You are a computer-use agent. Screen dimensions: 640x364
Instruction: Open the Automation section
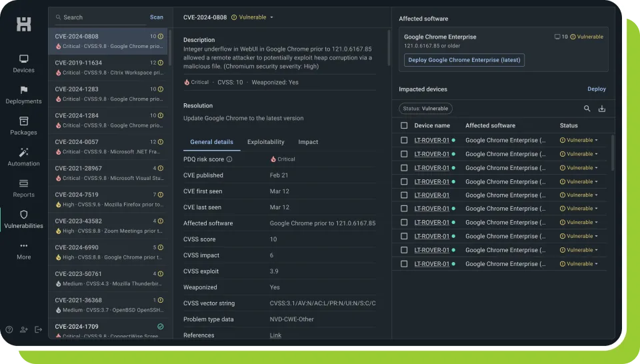point(24,157)
